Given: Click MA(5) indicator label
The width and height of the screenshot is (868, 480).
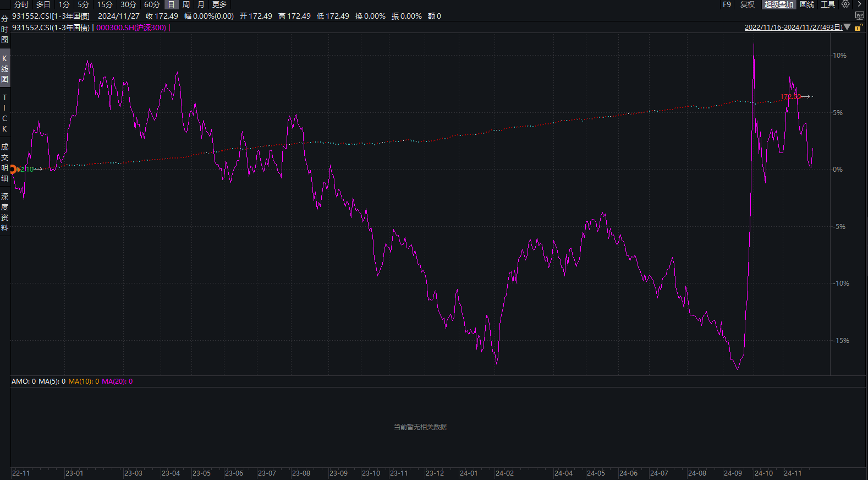Looking at the screenshot, I should [52, 381].
